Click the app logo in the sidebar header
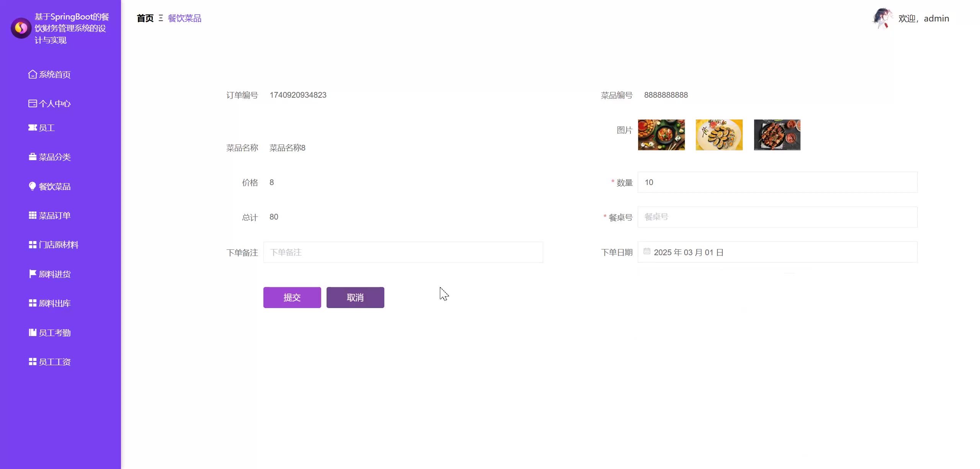This screenshot has width=980, height=469. [21, 28]
